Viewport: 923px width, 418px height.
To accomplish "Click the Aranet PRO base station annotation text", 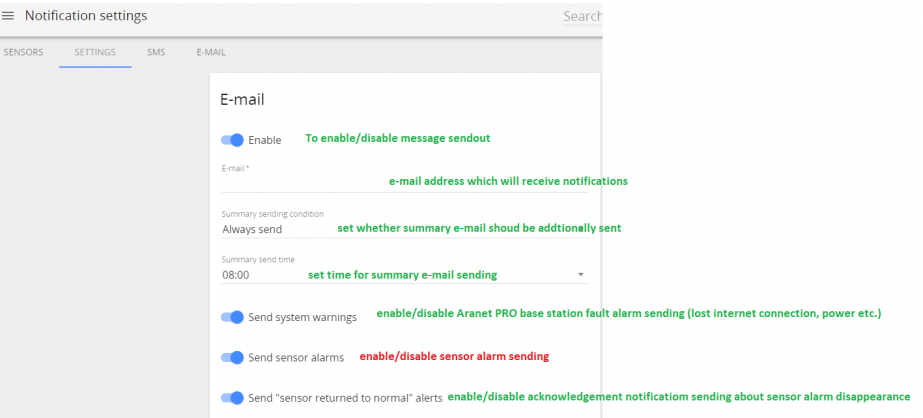I will [x=629, y=314].
